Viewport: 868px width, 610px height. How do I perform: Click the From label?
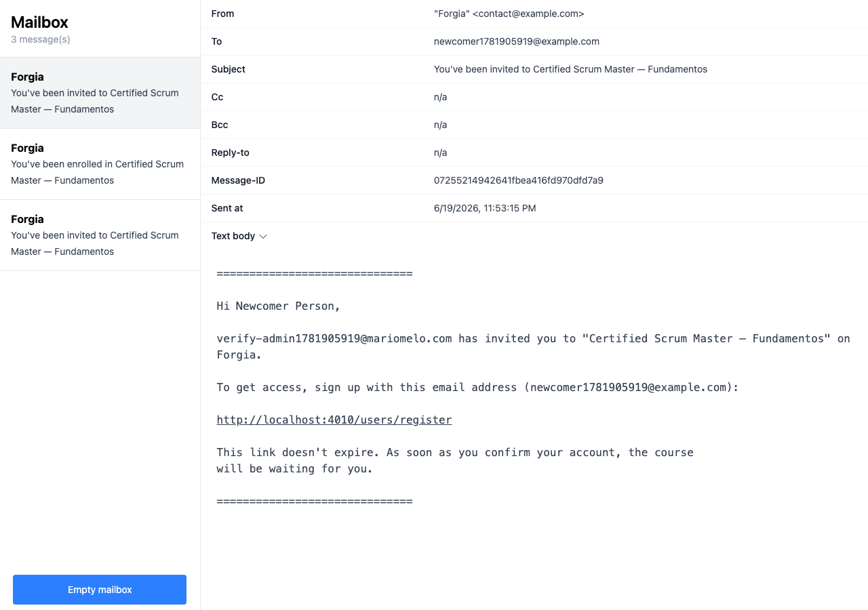point(223,14)
